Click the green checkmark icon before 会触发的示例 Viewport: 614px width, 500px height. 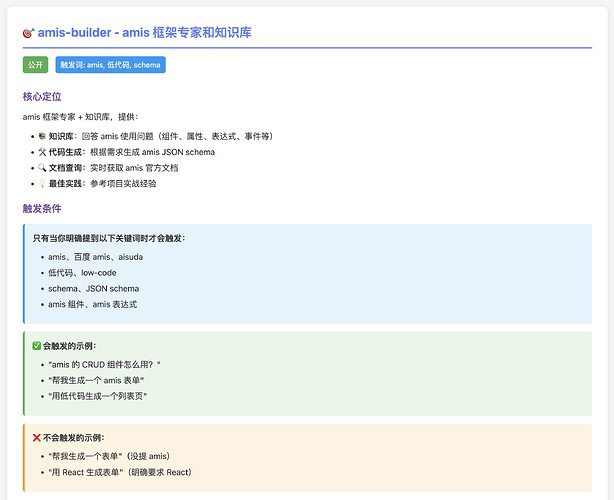[37, 346]
